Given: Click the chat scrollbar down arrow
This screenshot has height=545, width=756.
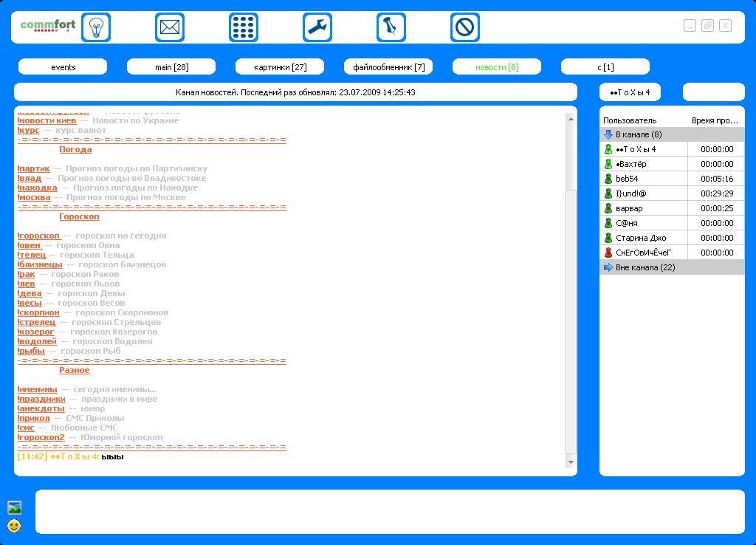Looking at the screenshot, I should pos(571,462).
